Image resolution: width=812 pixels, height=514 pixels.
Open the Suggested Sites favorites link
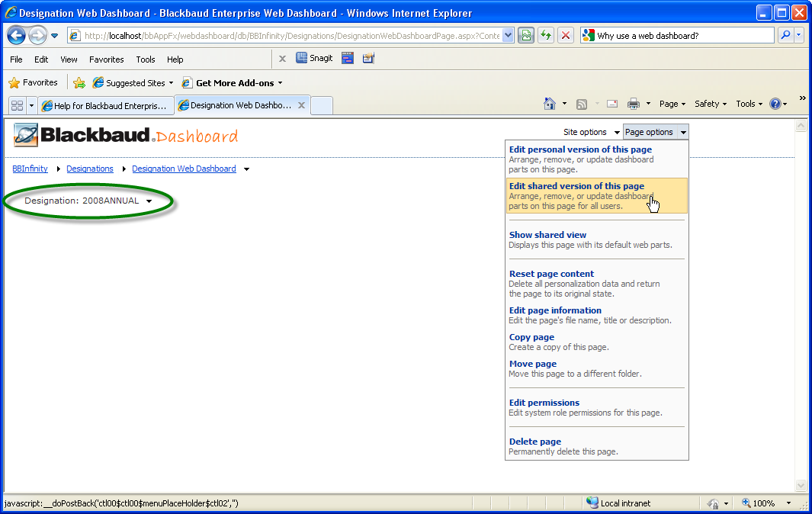tap(133, 83)
